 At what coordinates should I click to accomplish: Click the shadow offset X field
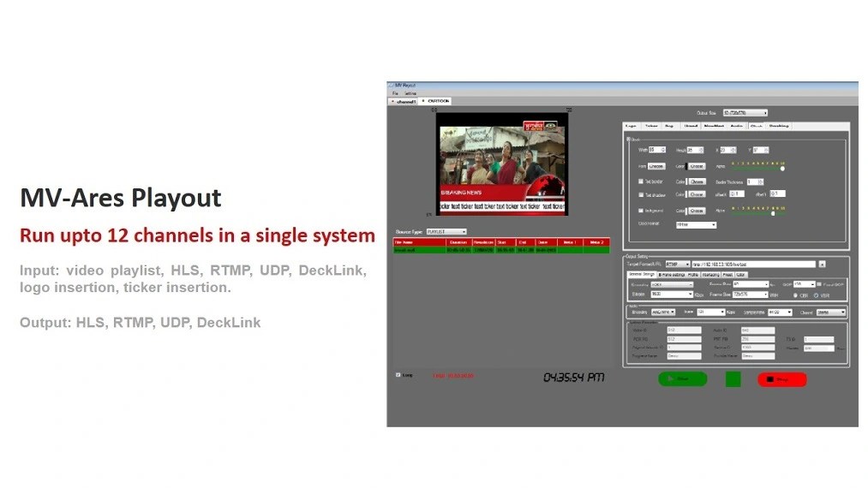click(737, 194)
